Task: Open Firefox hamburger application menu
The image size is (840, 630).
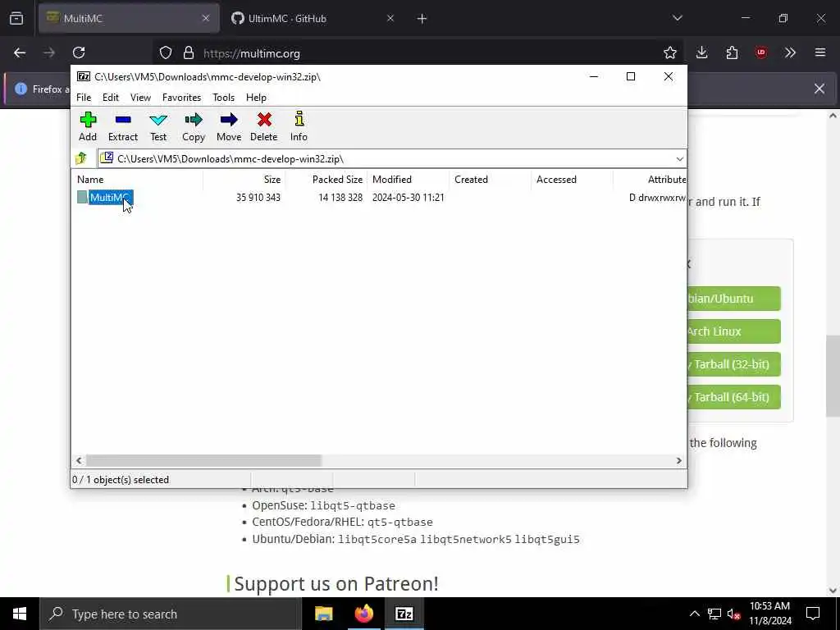Action: click(819, 52)
